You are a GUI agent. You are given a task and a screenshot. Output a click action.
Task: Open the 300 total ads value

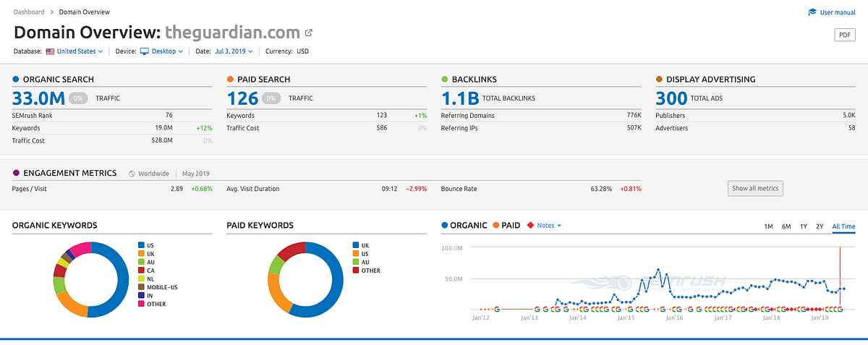(673, 98)
